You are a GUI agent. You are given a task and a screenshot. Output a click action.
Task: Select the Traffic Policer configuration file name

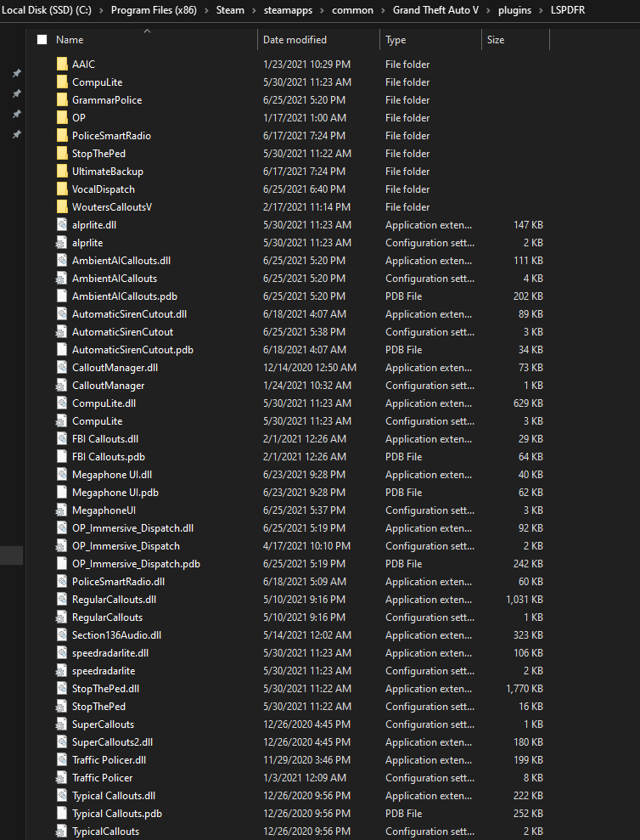103,778
